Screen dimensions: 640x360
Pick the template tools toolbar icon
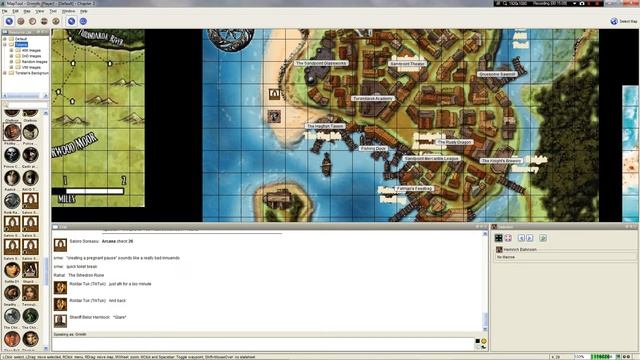click(32, 21)
